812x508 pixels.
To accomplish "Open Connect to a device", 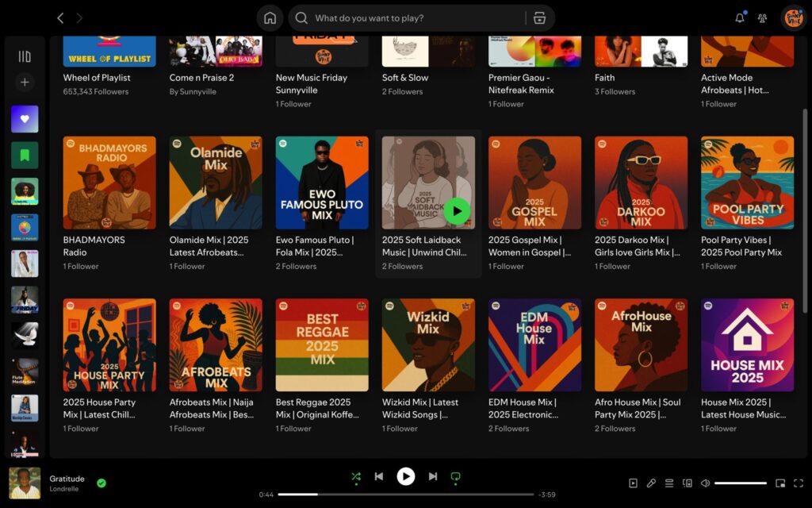I will pyautogui.click(x=688, y=483).
